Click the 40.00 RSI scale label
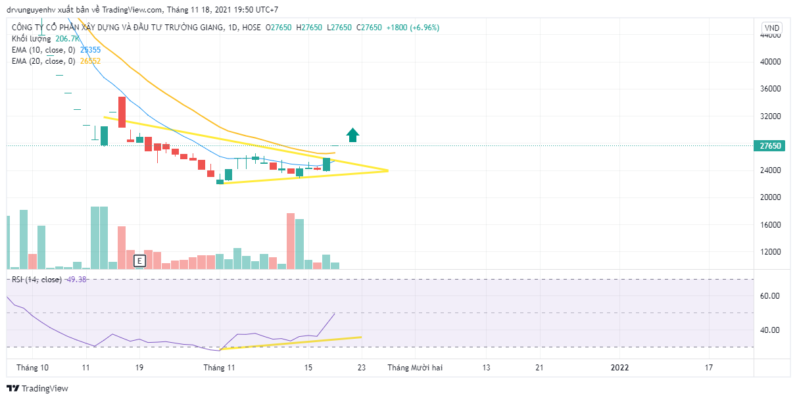797x400 pixels. [x=770, y=330]
